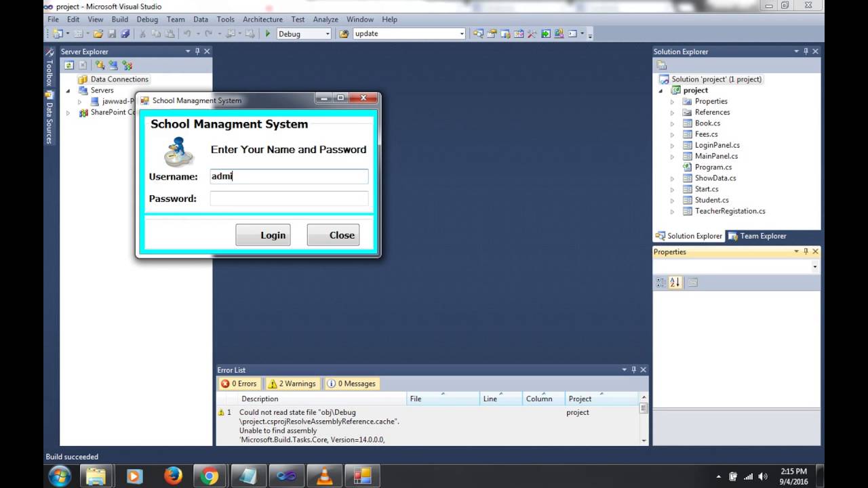Click Connect to Database icon in Server Explorer
Screen dimensions: 868x488
tap(100, 65)
